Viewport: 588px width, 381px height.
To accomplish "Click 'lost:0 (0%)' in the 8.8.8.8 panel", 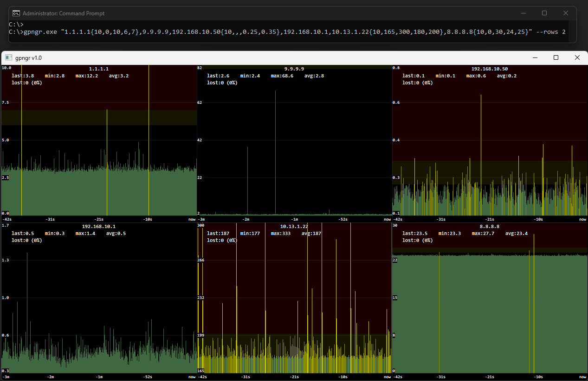I will click(418, 240).
